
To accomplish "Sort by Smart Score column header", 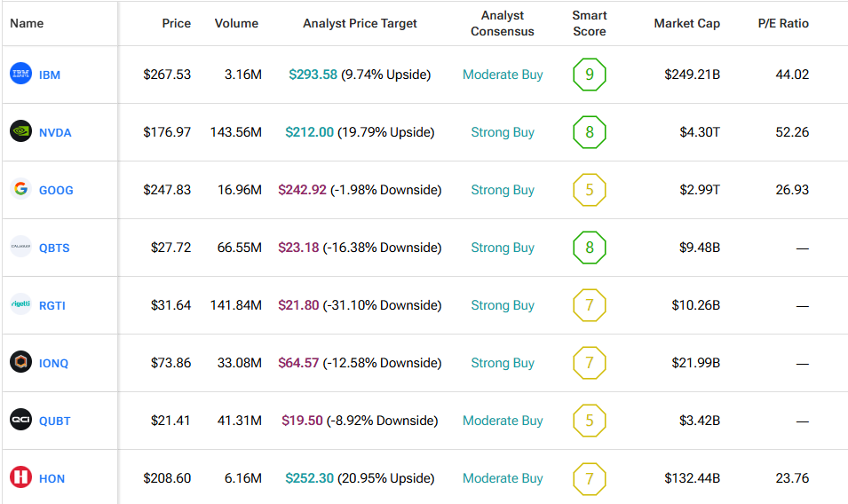I will coord(590,23).
